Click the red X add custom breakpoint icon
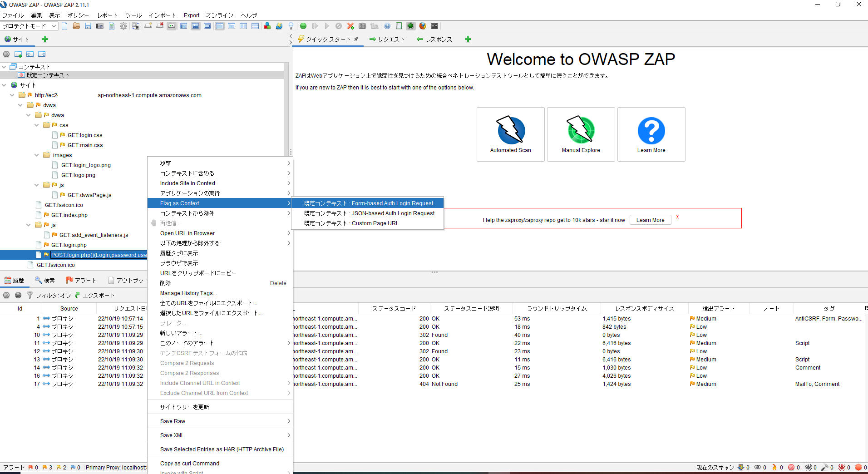Screen dimensions: 868x474 click(x=350, y=26)
